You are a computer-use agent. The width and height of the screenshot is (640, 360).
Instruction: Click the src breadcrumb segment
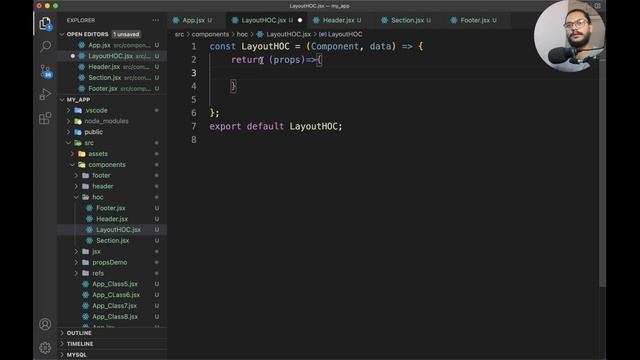coord(179,34)
